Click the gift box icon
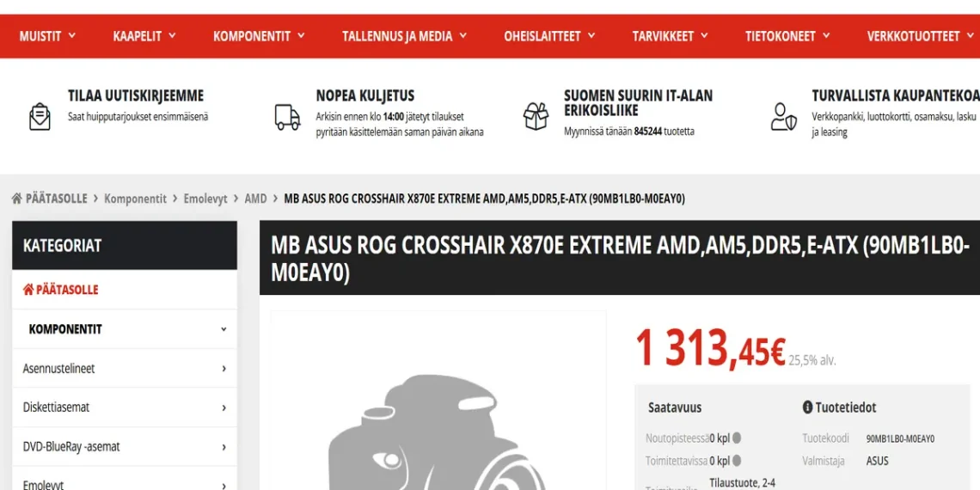Image resolution: width=980 pixels, height=490 pixels. (536, 116)
